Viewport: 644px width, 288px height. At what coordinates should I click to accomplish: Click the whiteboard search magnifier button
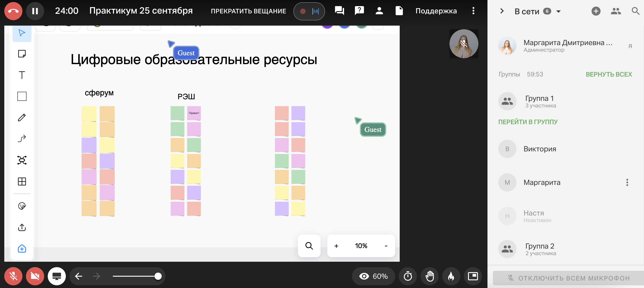click(309, 246)
